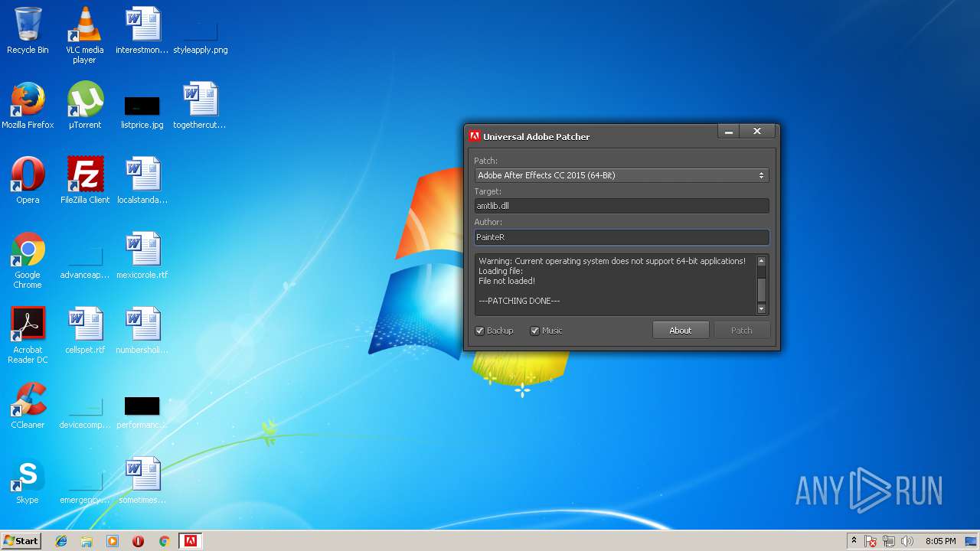Toggle the Backup checkbox
This screenshot has width=980, height=551.
pyautogui.click(x=479, y=331)
